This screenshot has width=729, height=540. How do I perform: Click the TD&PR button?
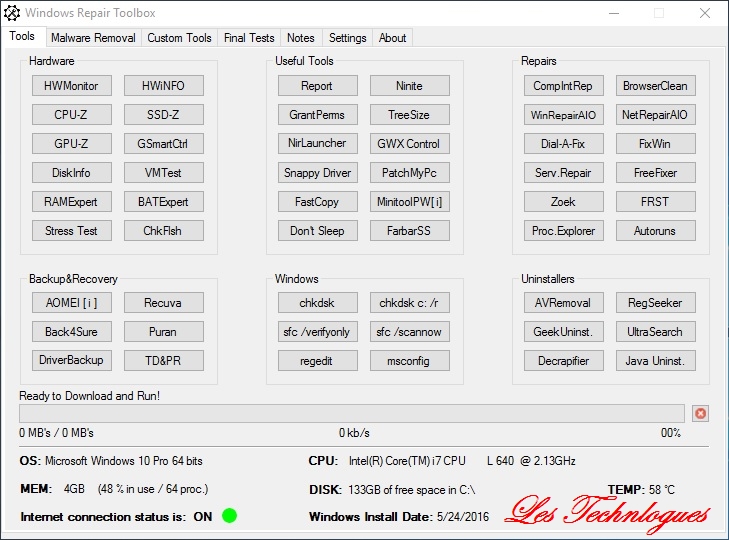tap(164, 360)
